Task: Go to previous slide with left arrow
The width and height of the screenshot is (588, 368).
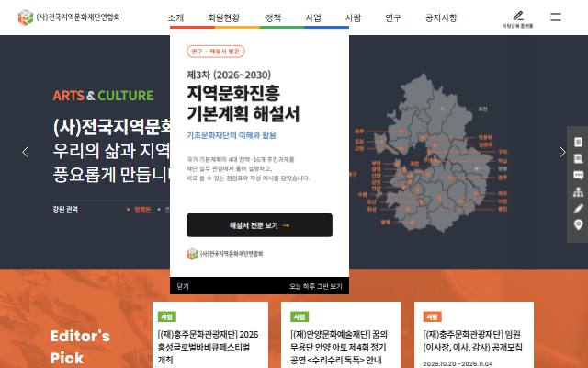Action: click(x=25, y=152)
